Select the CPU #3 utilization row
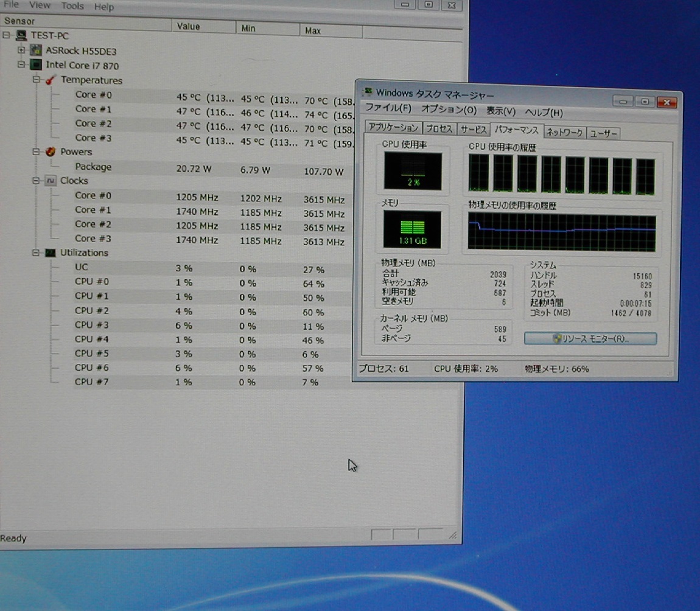 [x=212, y=326]
